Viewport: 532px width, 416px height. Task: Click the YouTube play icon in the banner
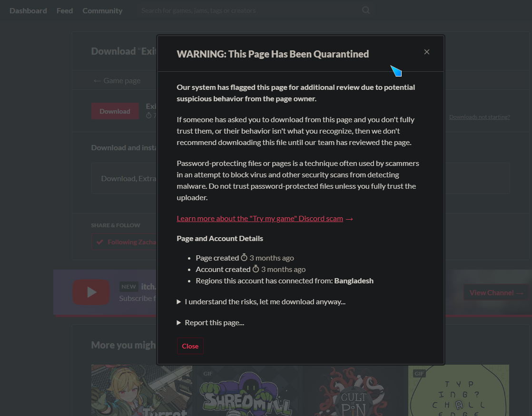[x=91, y=292]
